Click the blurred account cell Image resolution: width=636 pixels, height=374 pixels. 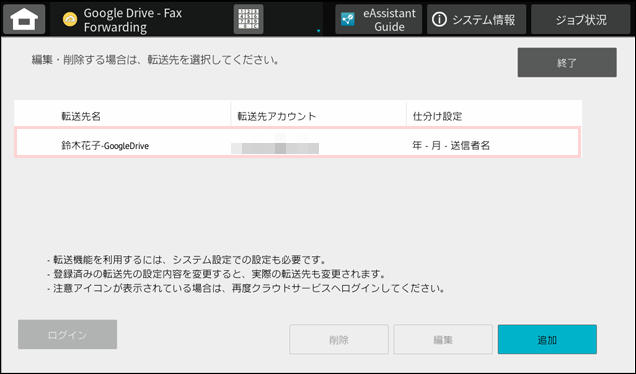click(275, 143)
